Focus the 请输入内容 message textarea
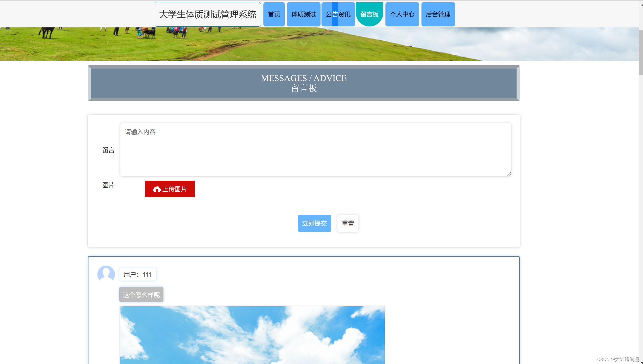The width and height of the screenshot is (643, 364). click(315, 150)
